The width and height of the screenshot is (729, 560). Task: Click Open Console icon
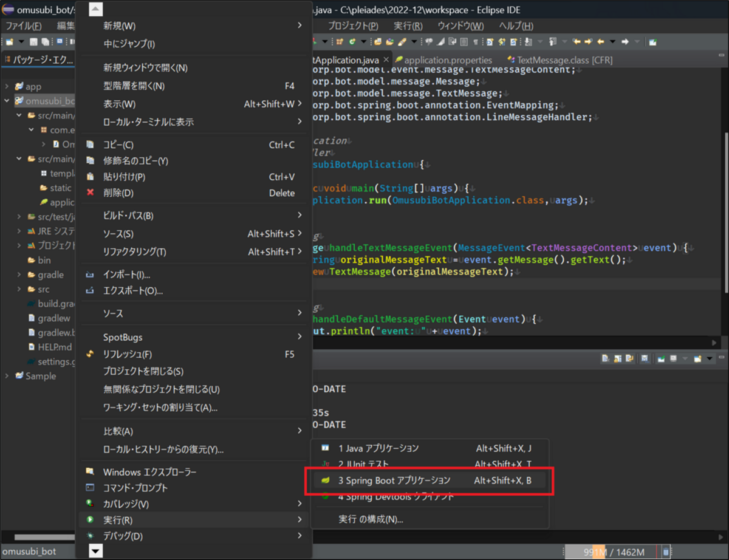click(697, 358)
